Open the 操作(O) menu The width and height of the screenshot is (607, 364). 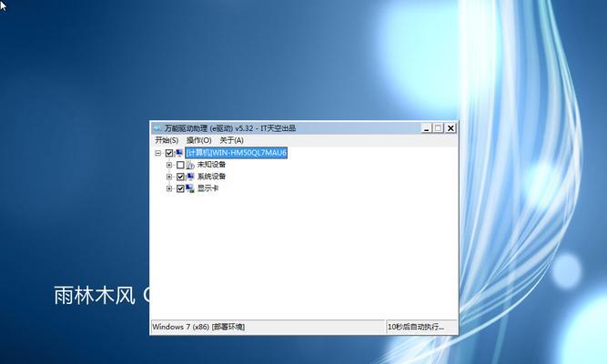[x=199, y=140]
